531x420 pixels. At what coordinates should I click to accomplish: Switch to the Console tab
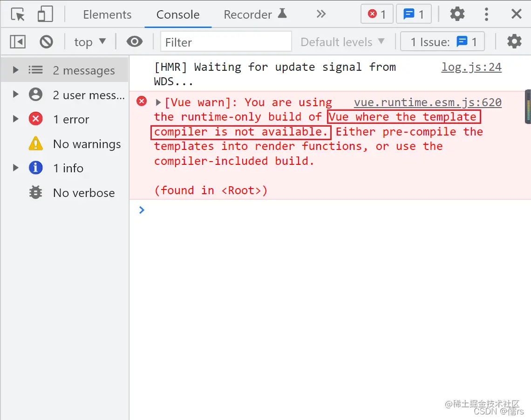178,14
